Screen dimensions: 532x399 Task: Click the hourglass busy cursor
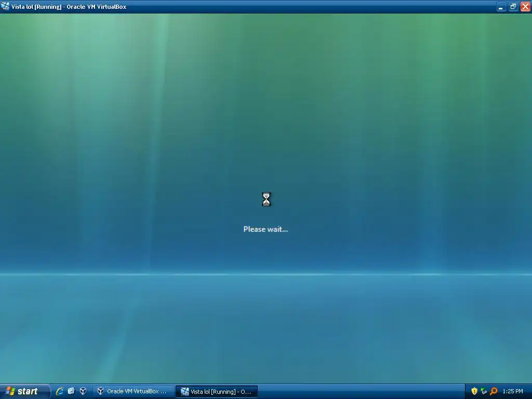(x=267, y=199)
